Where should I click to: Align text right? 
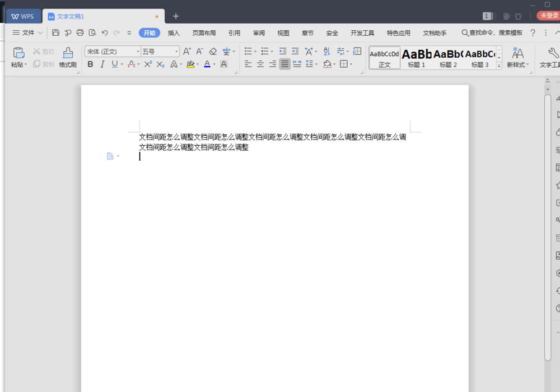click(273, 64)
